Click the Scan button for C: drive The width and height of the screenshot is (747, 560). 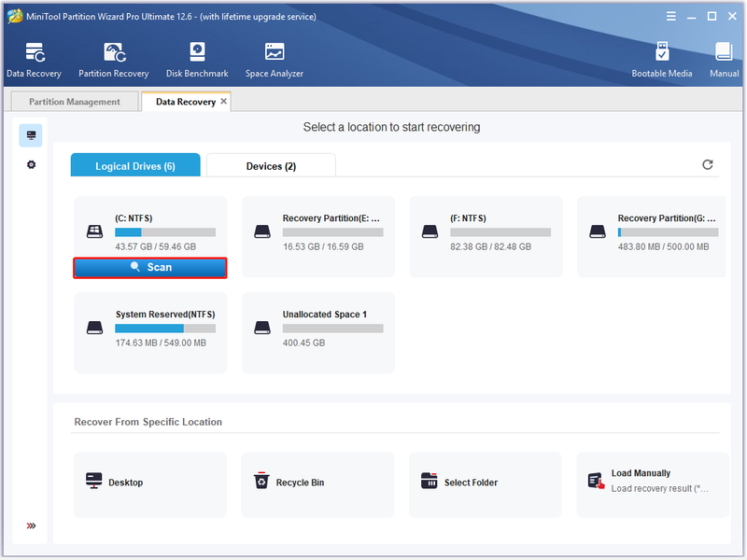150,268
